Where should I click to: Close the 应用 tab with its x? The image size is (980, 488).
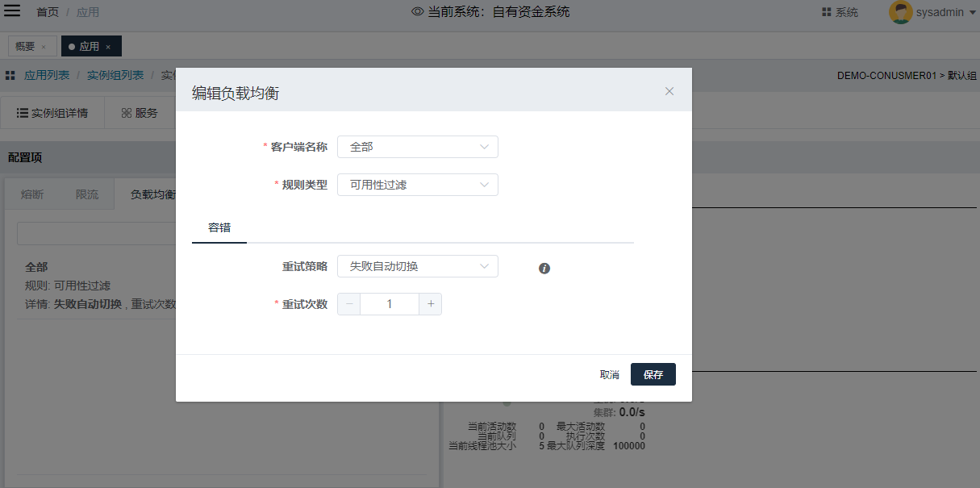tap(108, 47)
